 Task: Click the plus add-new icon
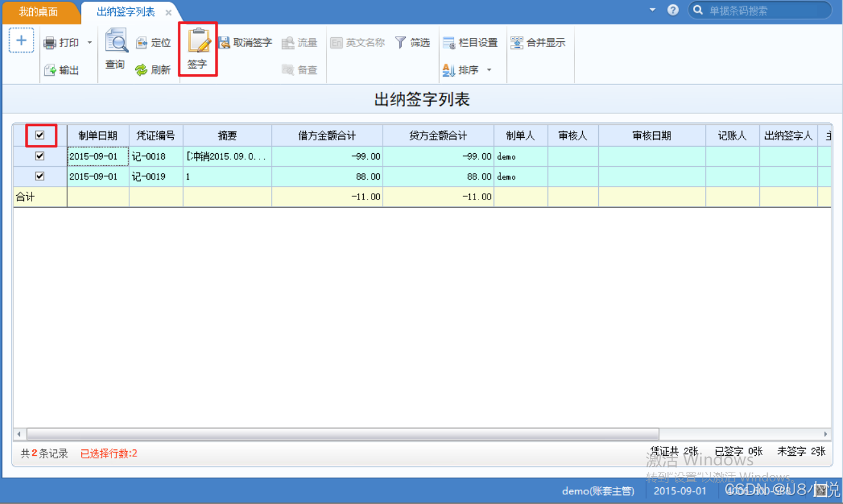coord(21,41)
